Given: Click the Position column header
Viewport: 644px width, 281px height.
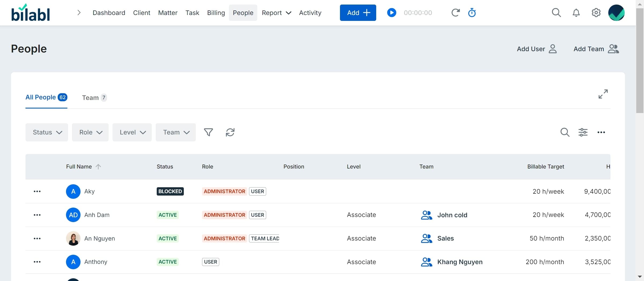Looking at the screenshot, I should (x=294, y=167).
